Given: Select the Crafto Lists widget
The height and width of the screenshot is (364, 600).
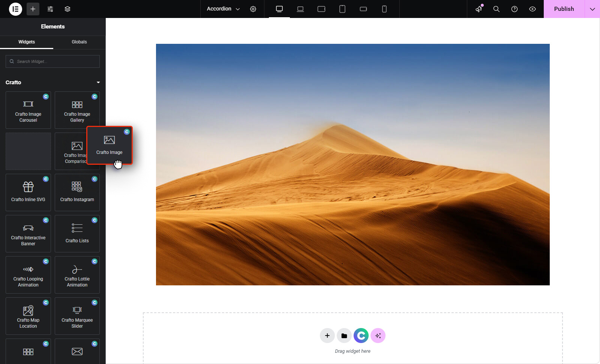Looking at the screenshot, I should point(77,234).
